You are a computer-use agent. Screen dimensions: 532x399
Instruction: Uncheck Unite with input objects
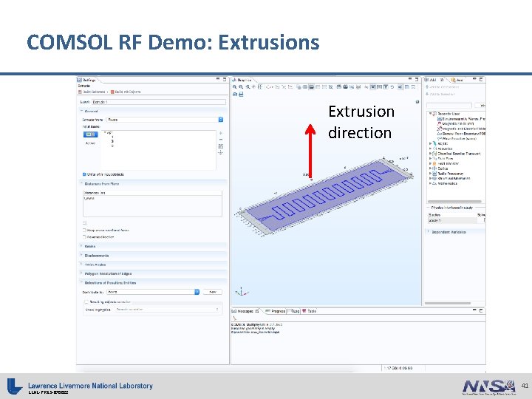(84, 174)
